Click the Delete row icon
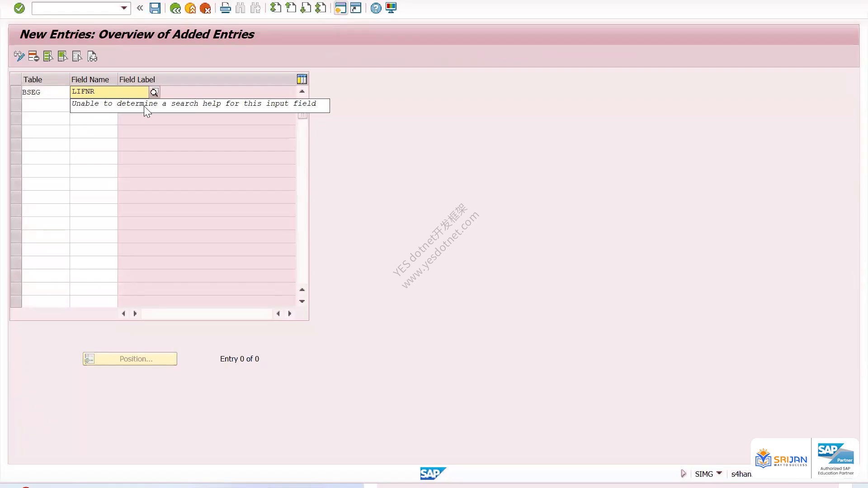This screenshot has height=488, width=868. tap(33, 56)
